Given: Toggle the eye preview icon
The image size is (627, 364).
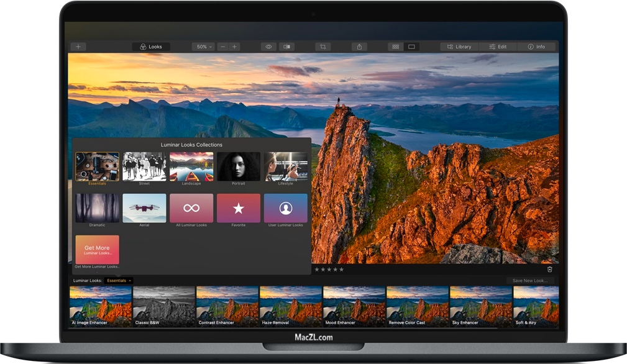Looking at the screenshot, I should pos(268,47).
